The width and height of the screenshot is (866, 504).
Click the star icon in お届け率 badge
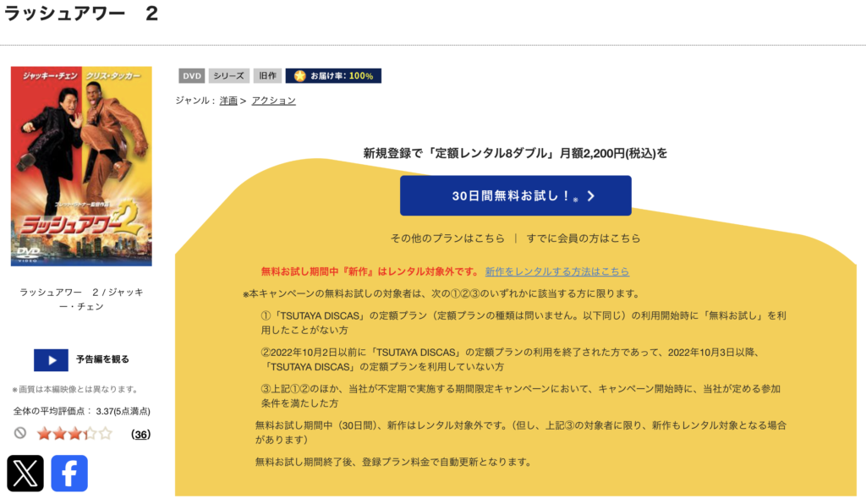pyautogui.click(x=299, y=76)
